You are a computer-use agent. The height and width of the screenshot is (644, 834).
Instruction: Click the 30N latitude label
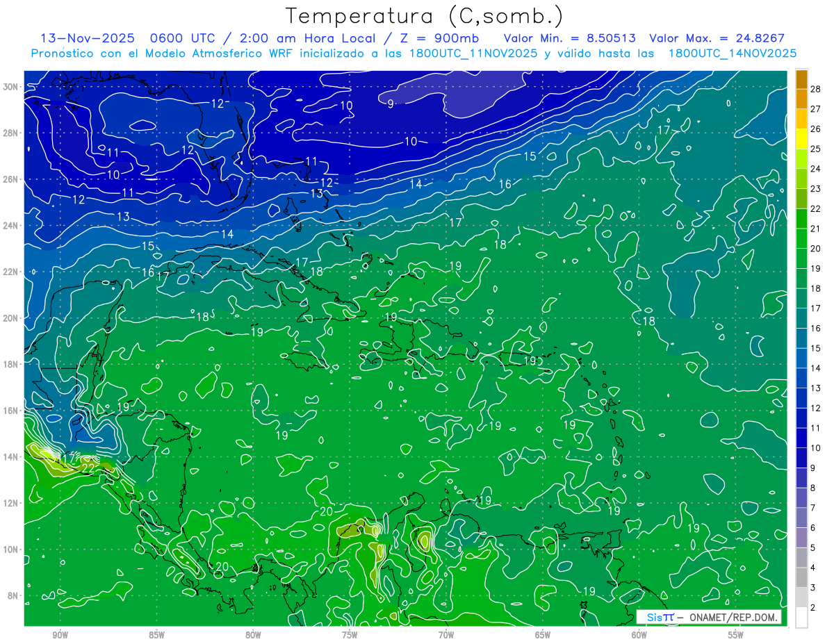point(12,87)
